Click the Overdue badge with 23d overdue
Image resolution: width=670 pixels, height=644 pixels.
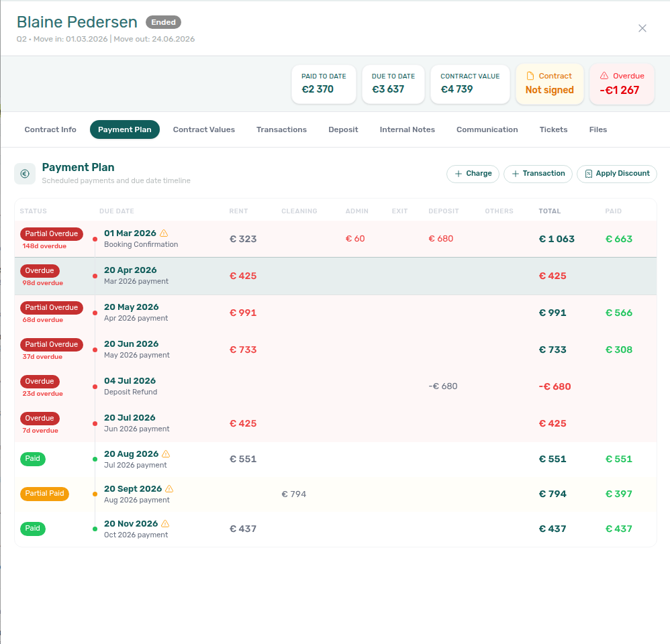(40, 381)
